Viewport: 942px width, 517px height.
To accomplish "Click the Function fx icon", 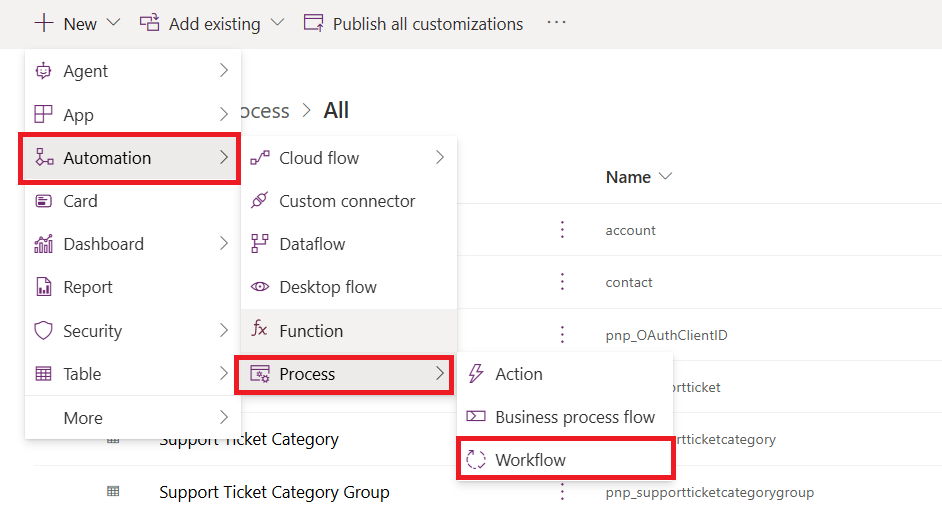I will tap(260, 329).
